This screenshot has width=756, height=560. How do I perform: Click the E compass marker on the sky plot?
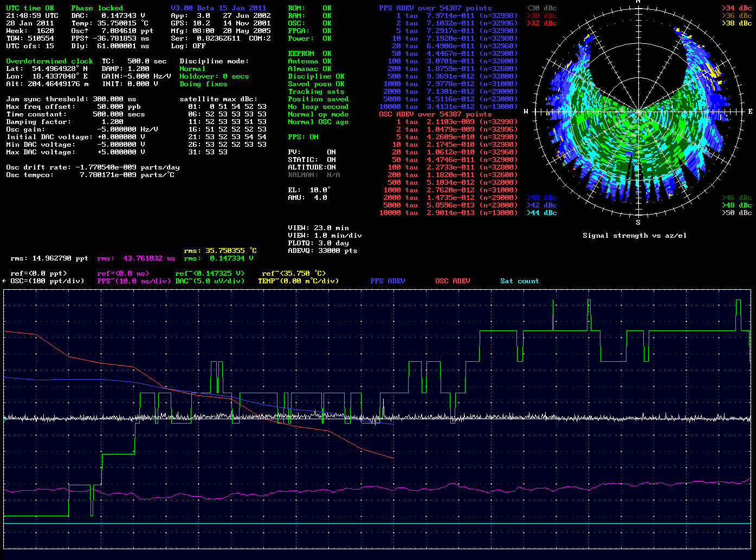click(750, 112)
